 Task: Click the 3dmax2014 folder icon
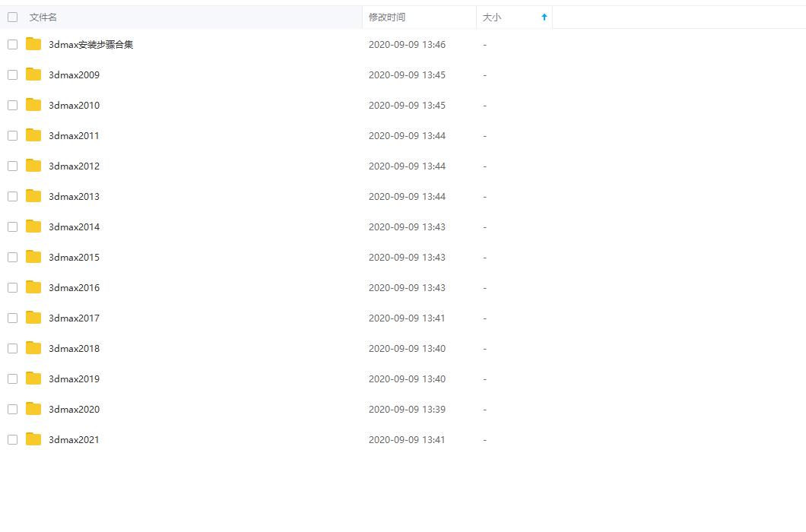33,226
